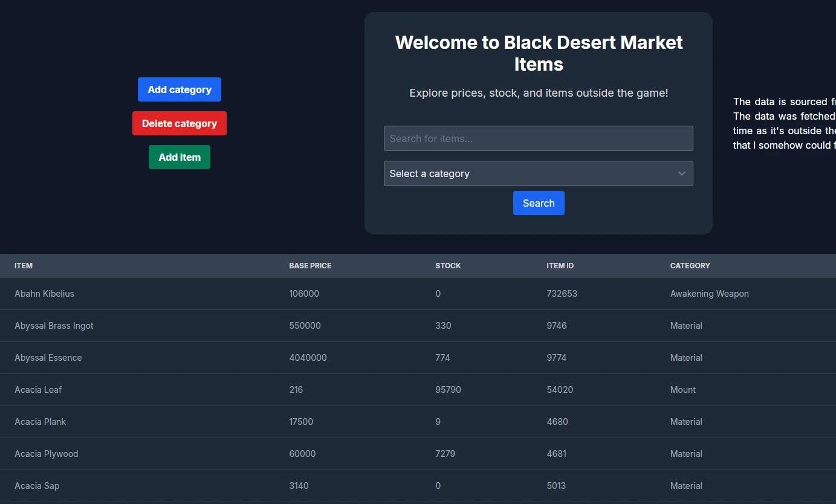The image size is (836, 504).
Task: Click the Add category button
Action: [179, 89]
